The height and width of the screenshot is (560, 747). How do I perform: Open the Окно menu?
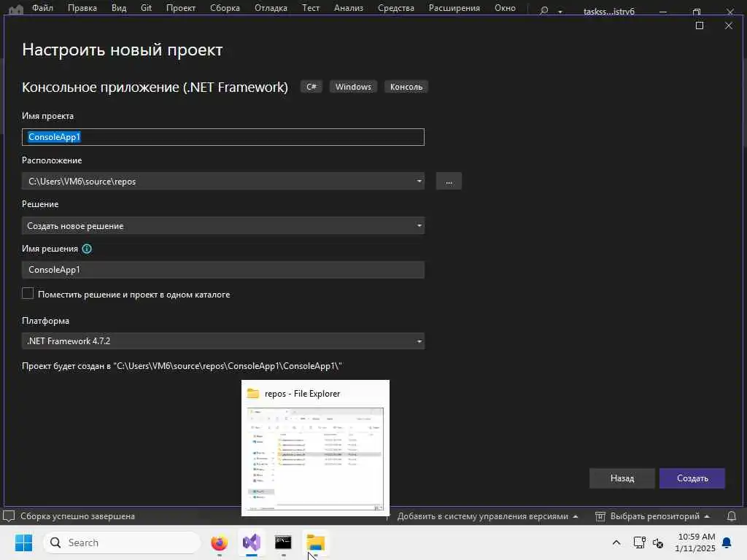[505, 8]
